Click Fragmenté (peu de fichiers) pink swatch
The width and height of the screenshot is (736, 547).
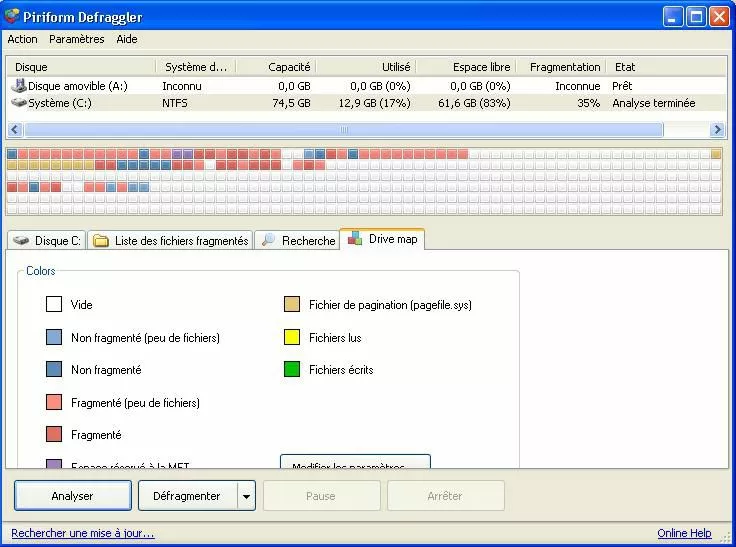pos(54,402)
